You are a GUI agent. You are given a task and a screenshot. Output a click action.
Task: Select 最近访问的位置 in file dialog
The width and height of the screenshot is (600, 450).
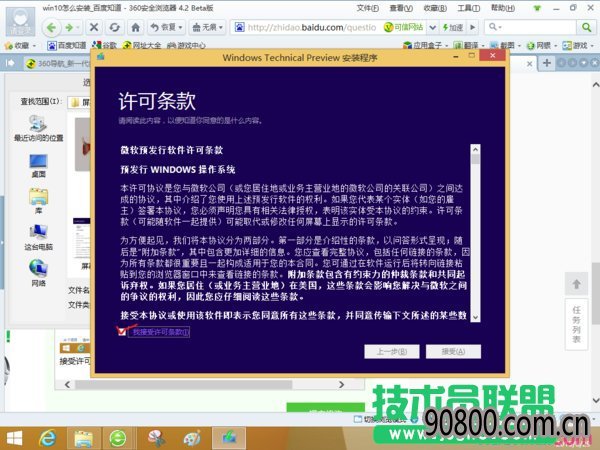tap(38, 128)
